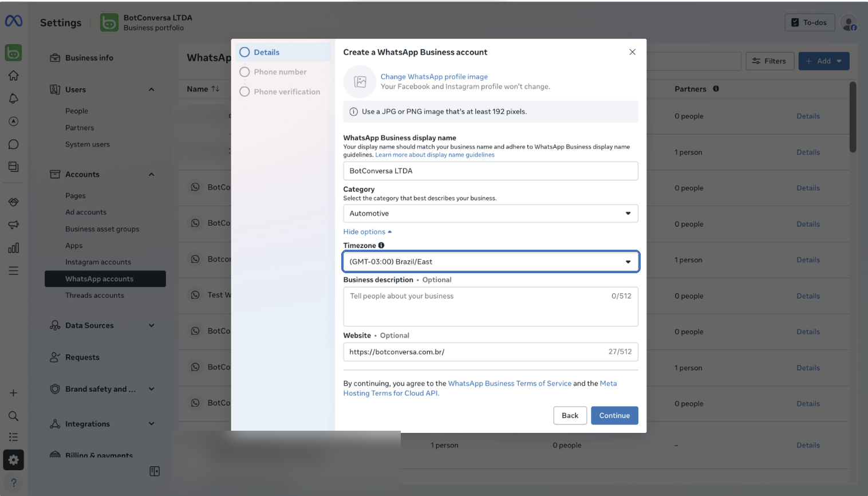Screen dimensions: 868x496
Task: Open notifications bell in the left rail
Action: pyautogui.click(x=14, y=98)
